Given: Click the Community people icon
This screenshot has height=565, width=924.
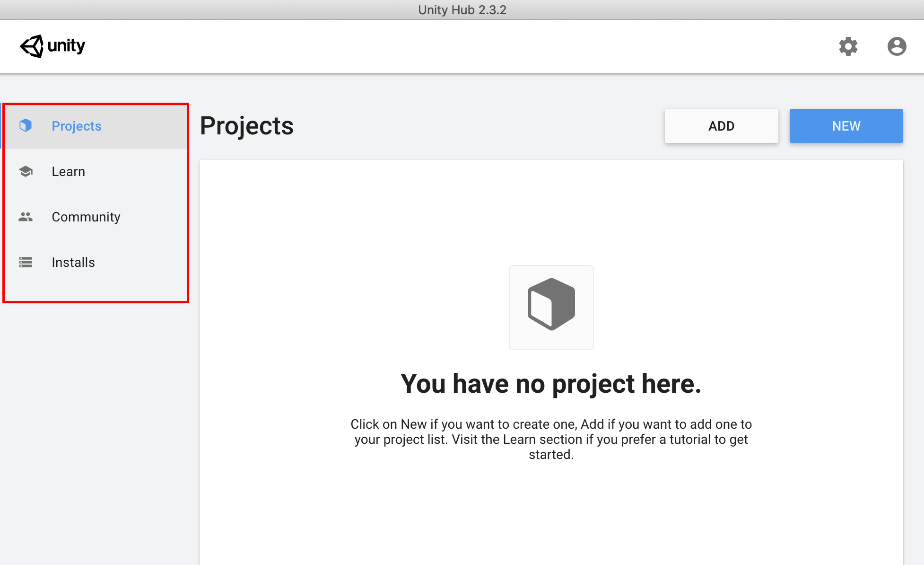Looking at the screenshot, I should point(26,217).
